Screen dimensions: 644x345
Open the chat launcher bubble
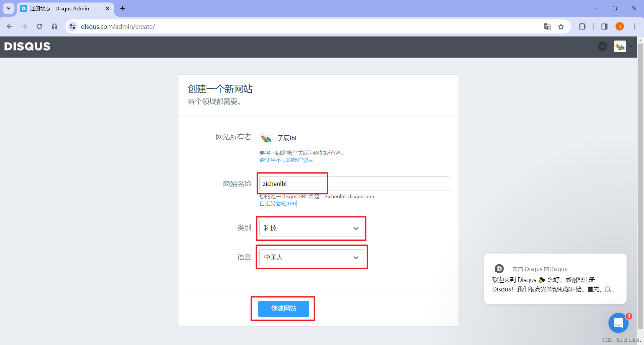[x=618, y=323]
